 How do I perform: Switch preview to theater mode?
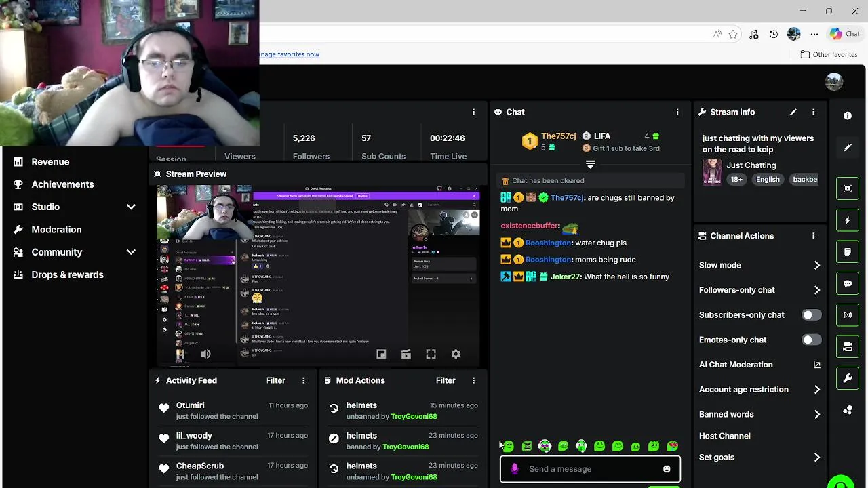(x=406, y=354)
